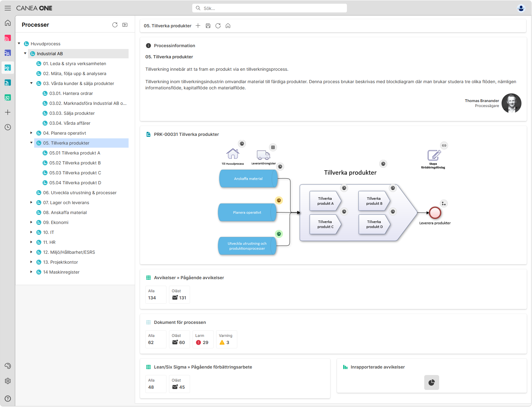Click the Leverera produkter end event
This screenshot has height=407, width=532.
click(435, 213)
